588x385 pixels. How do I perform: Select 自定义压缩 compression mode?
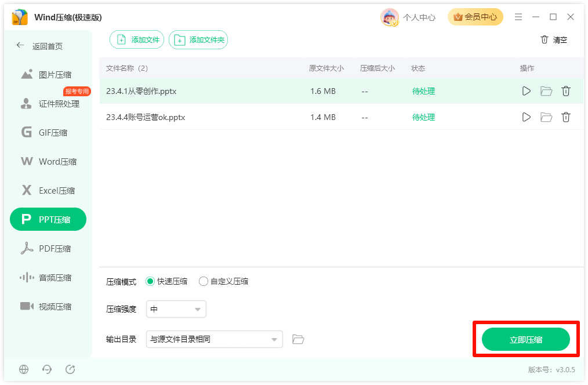tap(223, 281)
